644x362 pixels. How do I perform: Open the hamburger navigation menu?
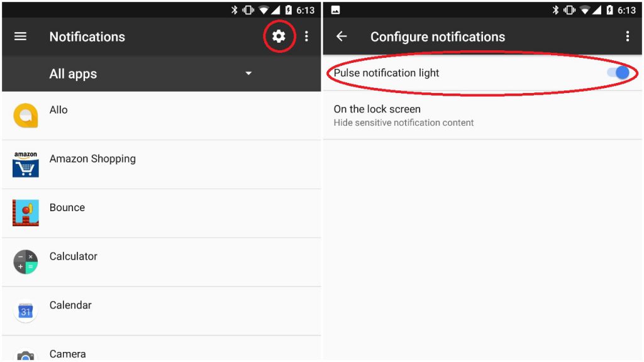tap(20, 36)
